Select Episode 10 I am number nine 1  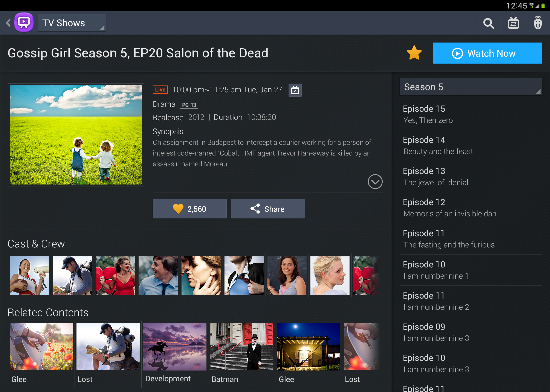pos(471,270)
